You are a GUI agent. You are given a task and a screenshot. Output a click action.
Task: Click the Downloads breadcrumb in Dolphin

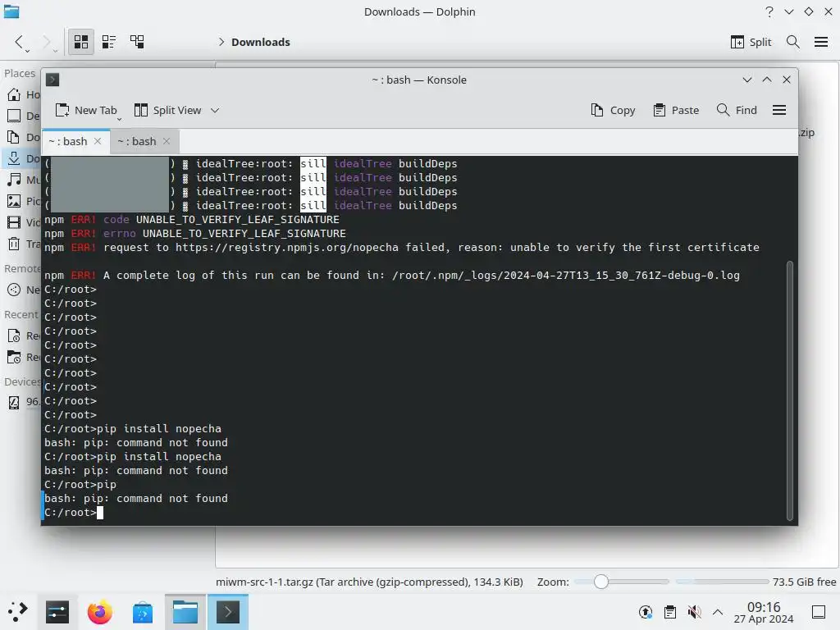pyautogui.click(x=260, y=42)
